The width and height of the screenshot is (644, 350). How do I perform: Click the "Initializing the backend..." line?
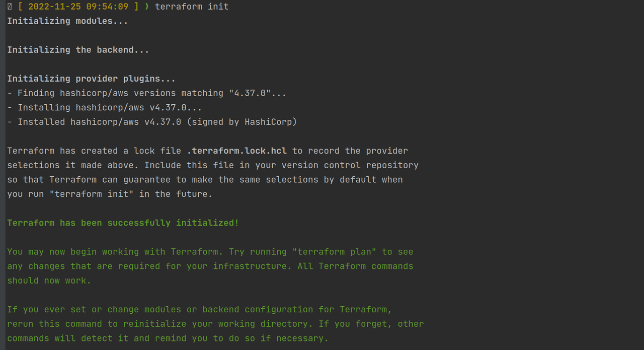[78, 50]
